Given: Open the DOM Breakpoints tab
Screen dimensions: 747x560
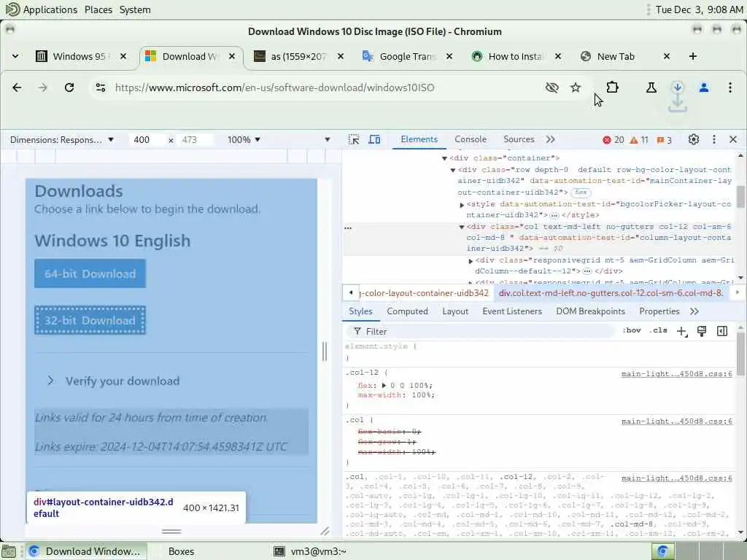Looking at the screenshot, I should pos(590,311).
